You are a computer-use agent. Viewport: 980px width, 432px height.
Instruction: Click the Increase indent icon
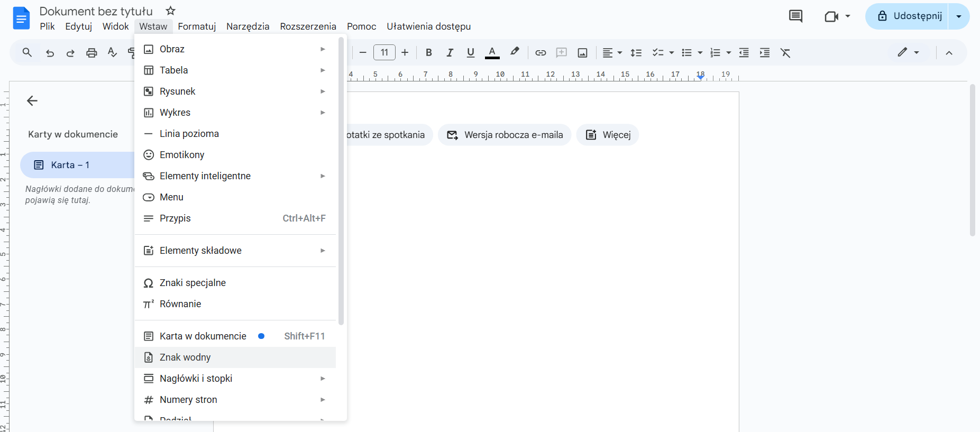[x=764, y=53]
